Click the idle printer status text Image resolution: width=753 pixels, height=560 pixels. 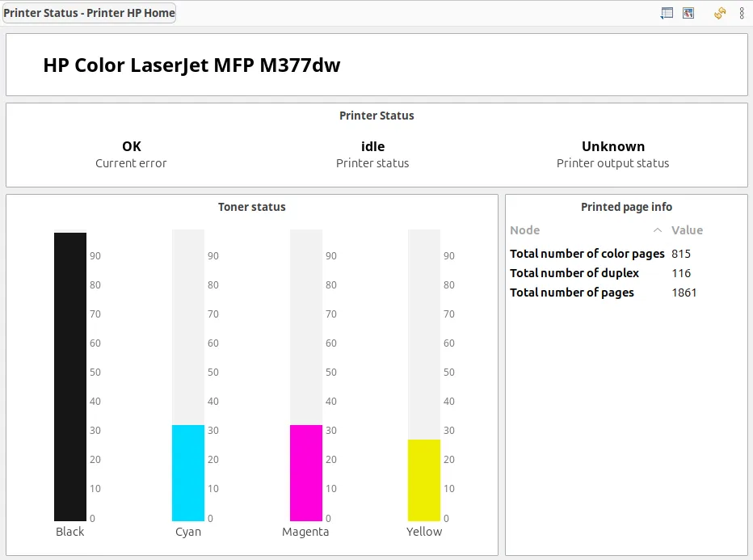[x=372, y=146]
